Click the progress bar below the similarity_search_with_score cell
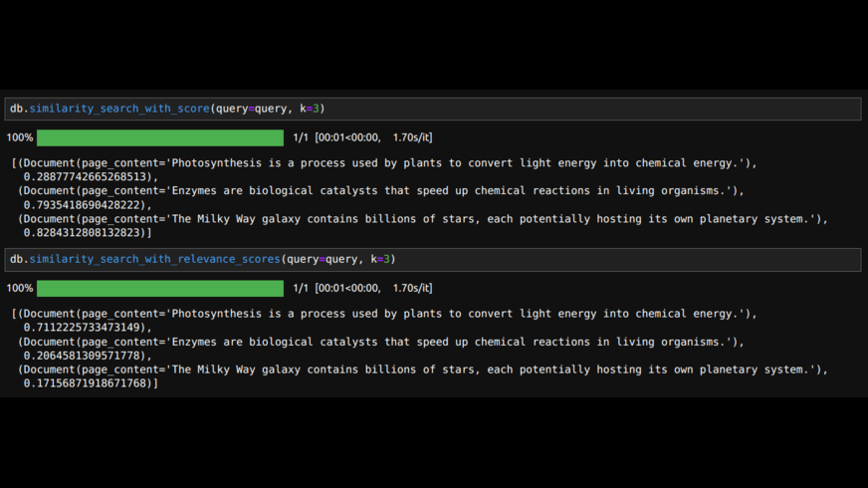The height and width of the screenshot is (488, 868). pos(160,137)
